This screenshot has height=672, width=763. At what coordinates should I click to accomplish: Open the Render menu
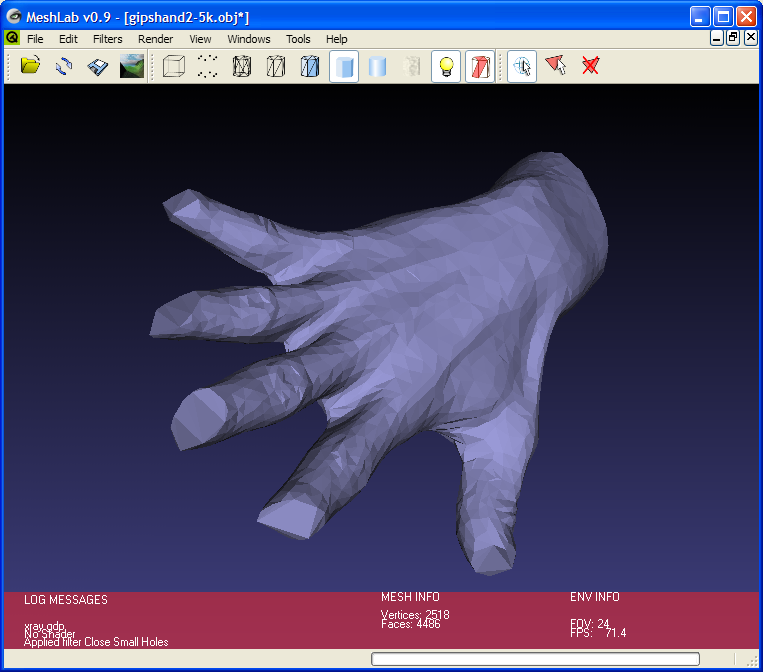coord(155,39)
